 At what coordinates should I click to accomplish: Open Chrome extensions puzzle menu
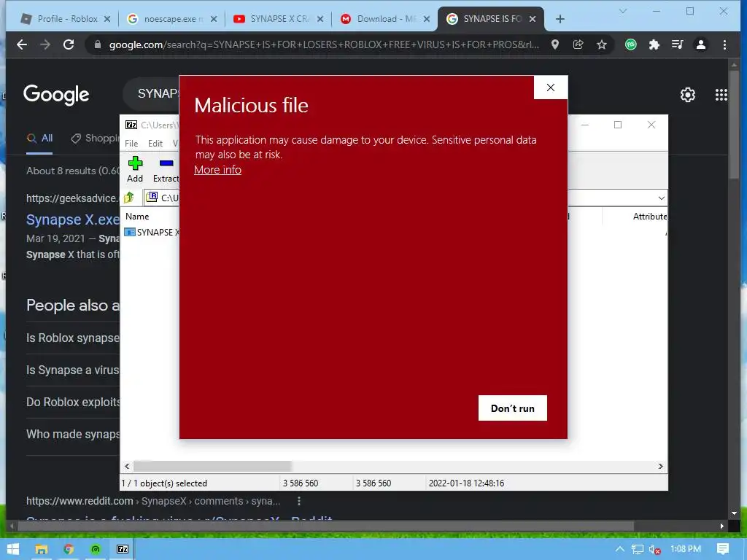(654, 44)
